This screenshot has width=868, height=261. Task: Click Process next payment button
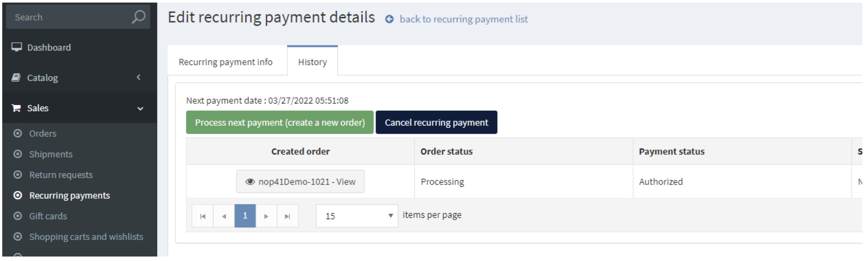click(280, 122)
